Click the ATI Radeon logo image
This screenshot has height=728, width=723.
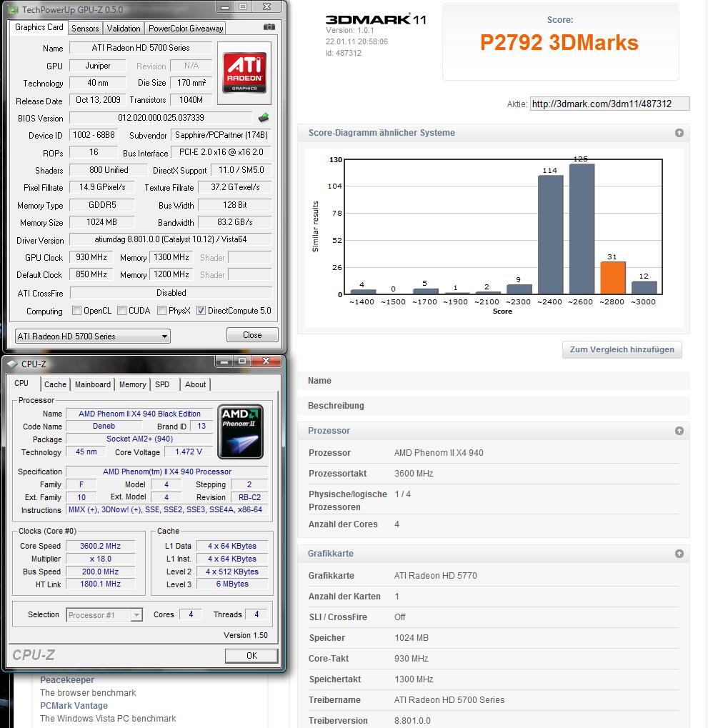pyautogui.click(x=244, y=72)
